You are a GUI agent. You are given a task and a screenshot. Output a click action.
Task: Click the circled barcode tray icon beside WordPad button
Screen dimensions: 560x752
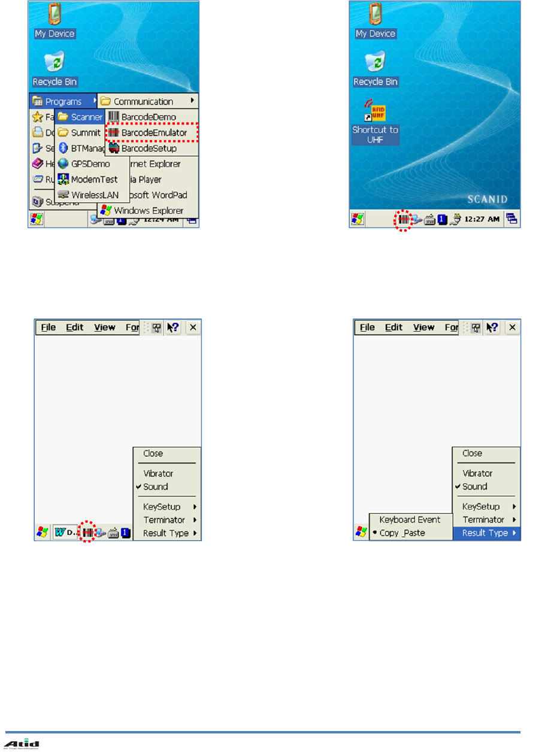88,532
